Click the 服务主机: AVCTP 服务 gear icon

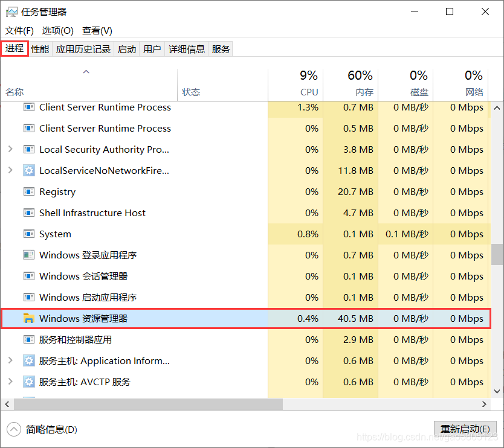[x=28, y=382]
